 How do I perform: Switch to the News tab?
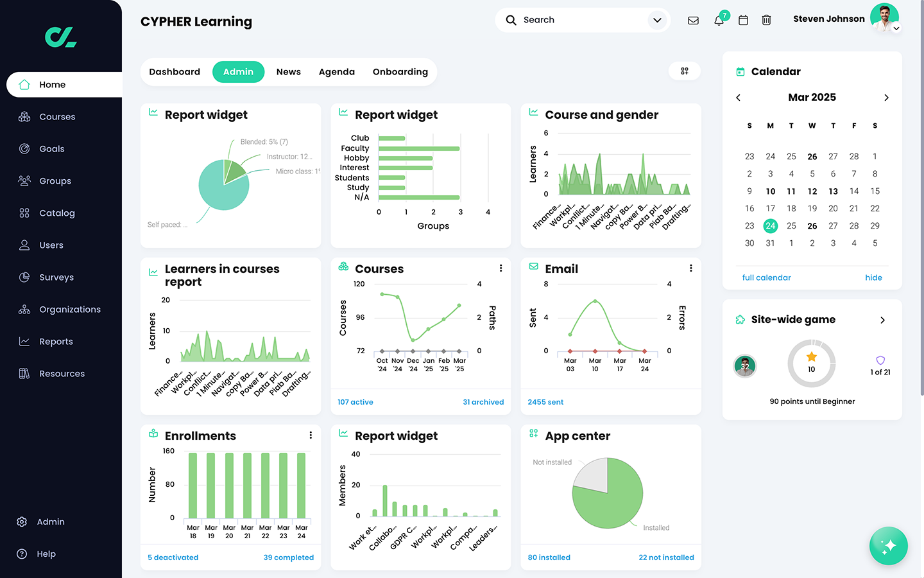(x=288, y=71)
